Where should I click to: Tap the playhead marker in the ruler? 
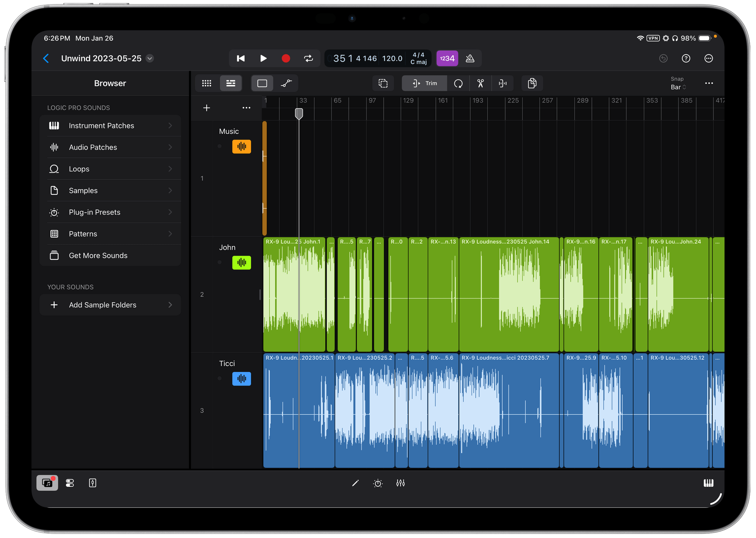299,114
